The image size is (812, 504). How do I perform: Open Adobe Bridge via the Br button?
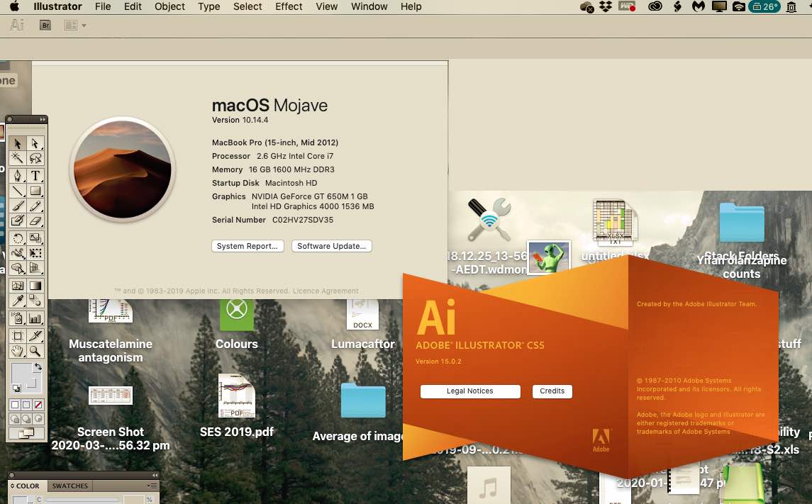click(x=45, y=26)
